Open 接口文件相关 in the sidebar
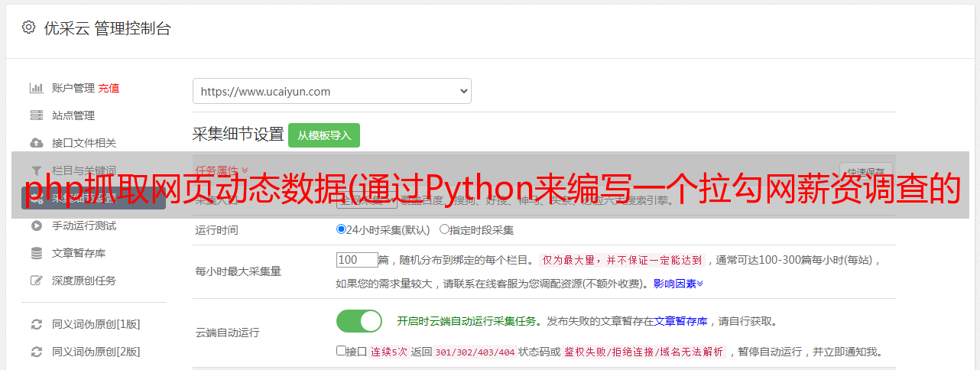Screen dimensions: 980x370 point(84,143)
